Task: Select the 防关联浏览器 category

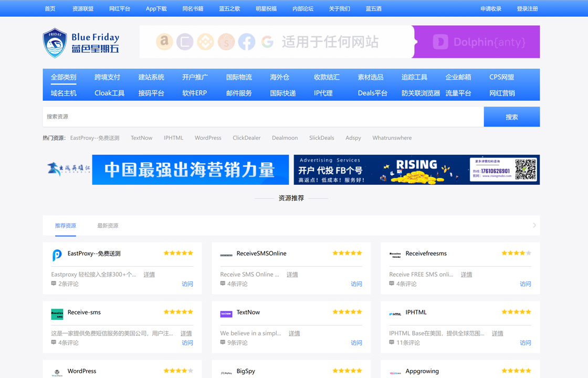Action: 421,93
